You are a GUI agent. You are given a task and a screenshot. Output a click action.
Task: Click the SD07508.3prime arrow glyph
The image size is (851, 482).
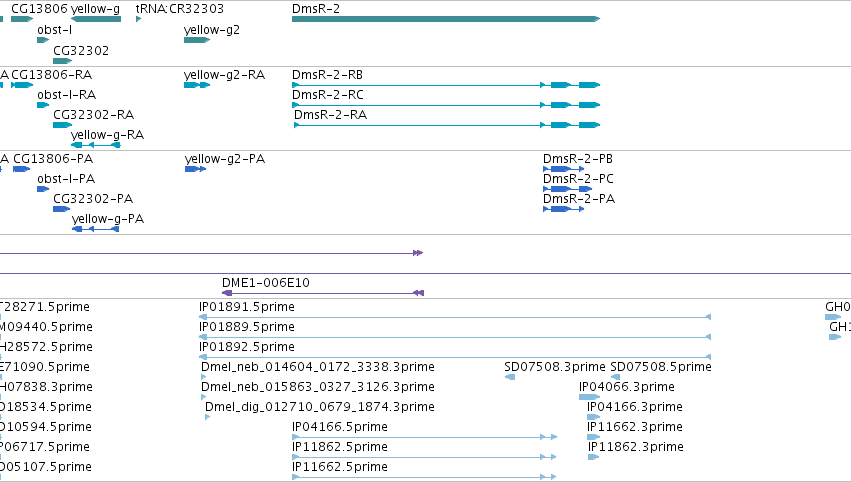(x=510, y=377)
